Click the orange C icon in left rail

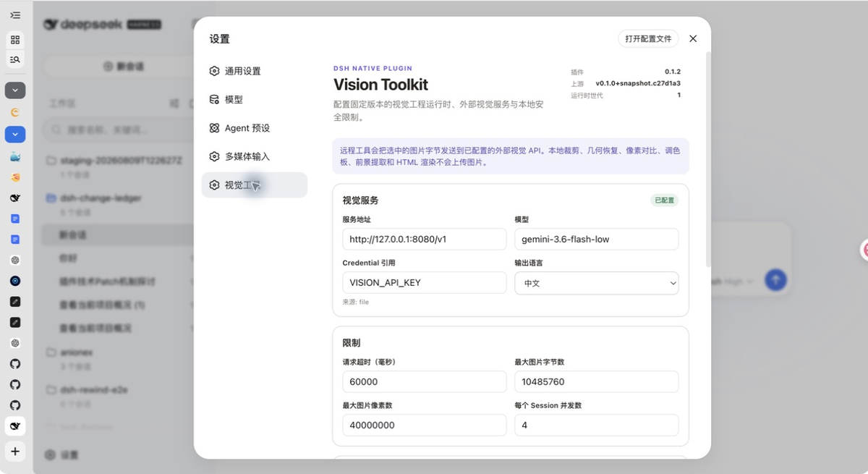(x=15, y=112)
